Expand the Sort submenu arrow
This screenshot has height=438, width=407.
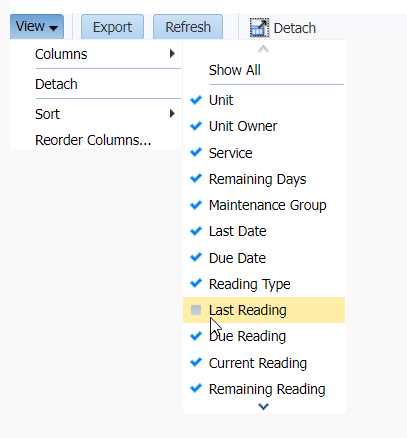tap(172, 114)
